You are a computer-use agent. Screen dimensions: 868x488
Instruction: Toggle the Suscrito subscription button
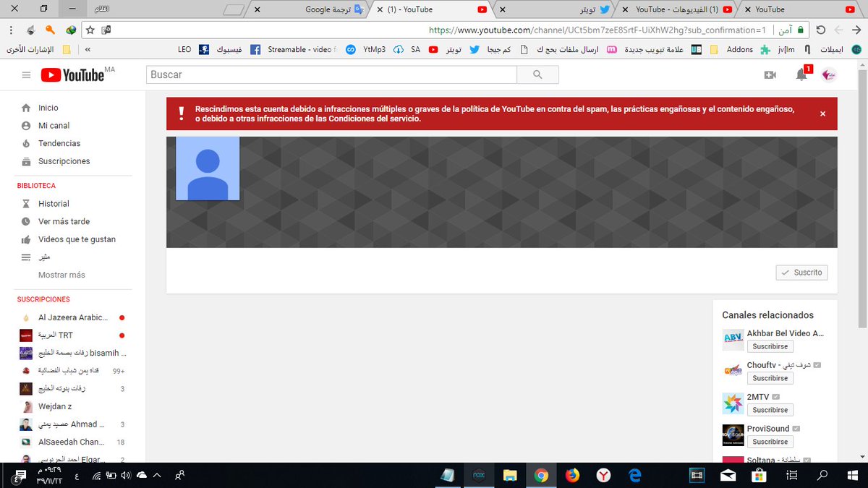[801, 273]
